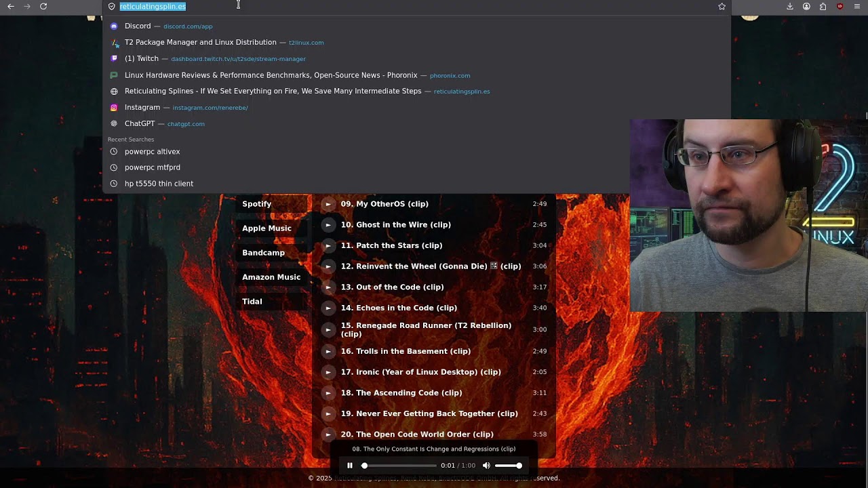Click the duration 3:58
The width and height of the screenshot is (868, 488).
(x=540, y=434)
